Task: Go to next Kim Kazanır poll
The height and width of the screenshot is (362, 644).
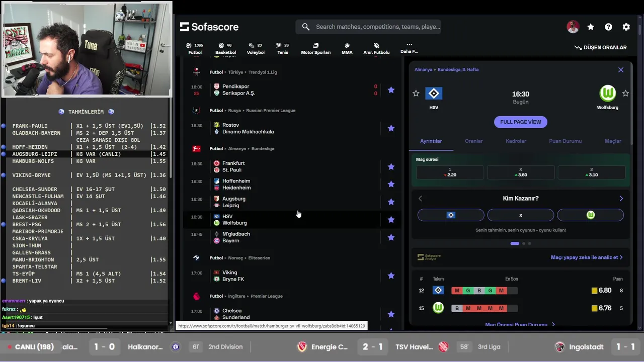Action: 621,199
